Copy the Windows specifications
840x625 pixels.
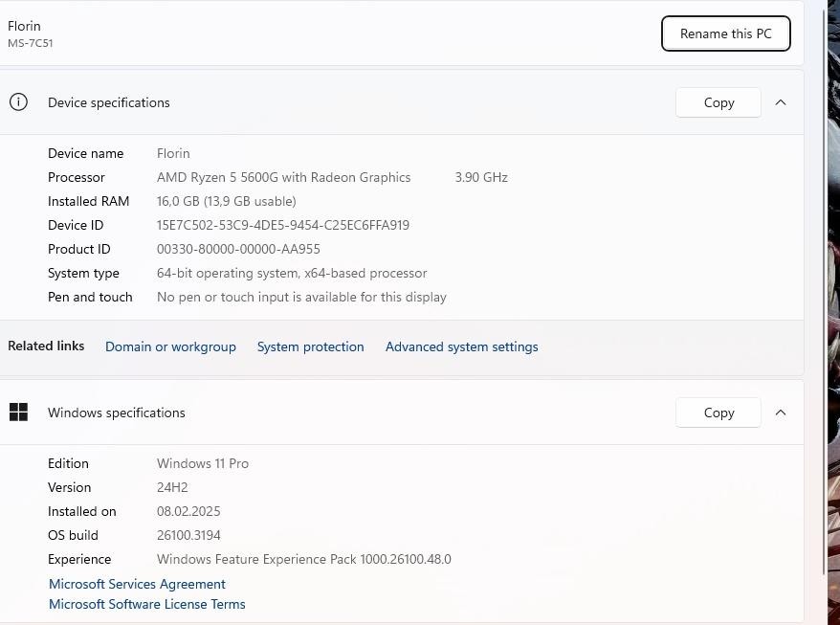pyautogui.click(x=718, y=413)
